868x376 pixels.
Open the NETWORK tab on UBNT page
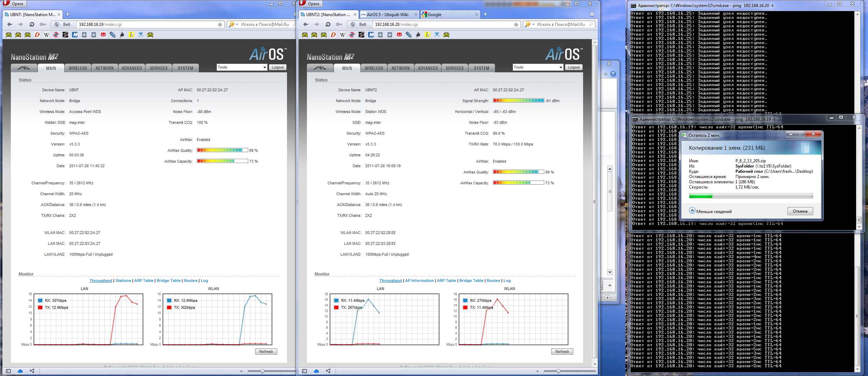(x=105, y=68)
